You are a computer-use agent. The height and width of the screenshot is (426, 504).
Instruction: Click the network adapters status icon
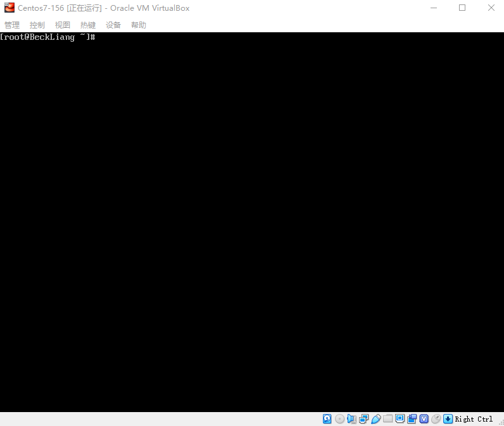364,418
